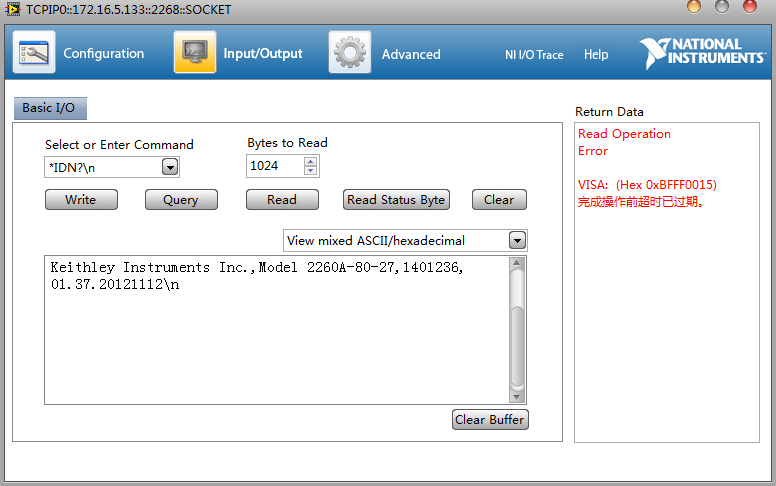Click the TCPIP0::172.16.5.133::2268::SOCKET title
Screen dimensions: 776x486
[129, 9]
